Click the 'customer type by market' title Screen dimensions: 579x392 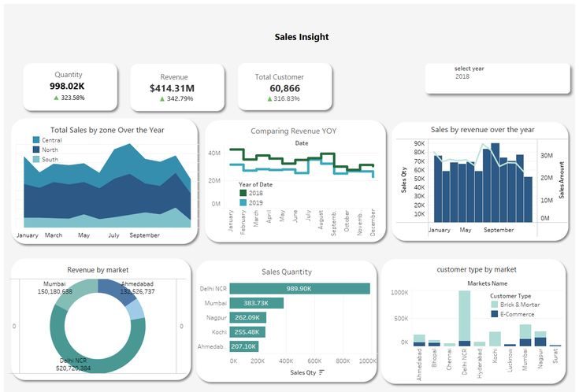click(x=477, y=269)
